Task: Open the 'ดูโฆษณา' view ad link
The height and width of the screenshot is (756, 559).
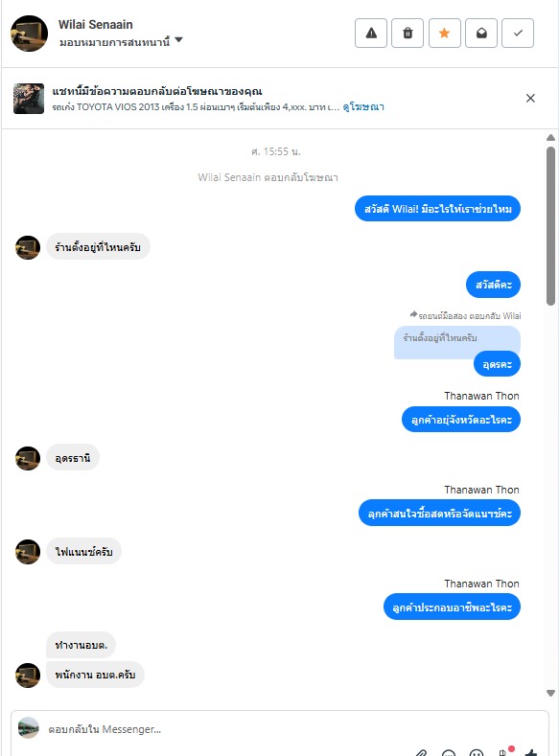Action: [363, 107]
